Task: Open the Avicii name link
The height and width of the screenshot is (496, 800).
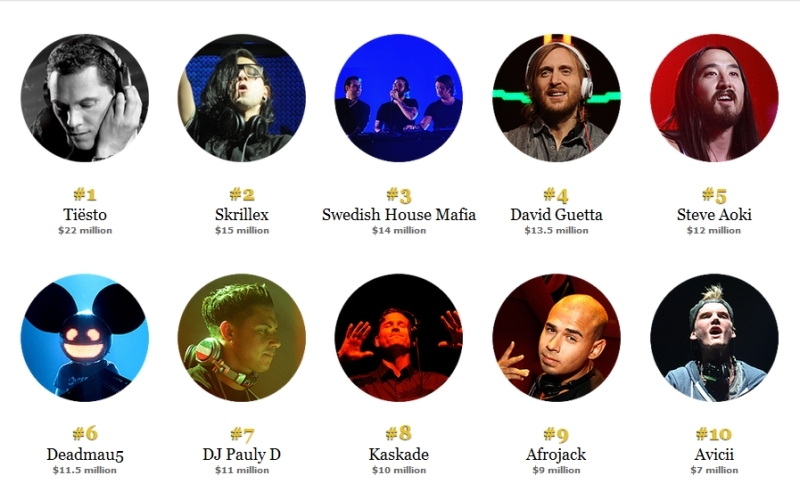Action: point(714,454)
